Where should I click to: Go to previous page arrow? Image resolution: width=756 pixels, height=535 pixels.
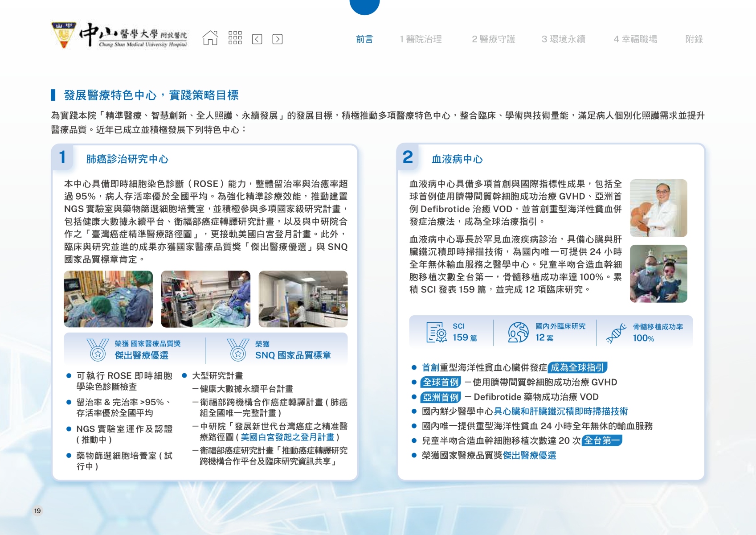tap(257, 39)
